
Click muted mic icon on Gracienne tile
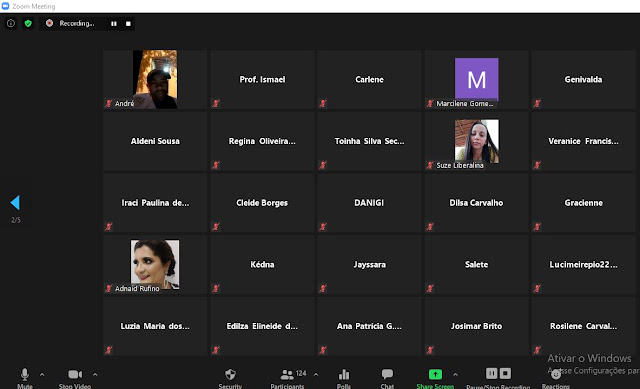coord(537,227)
